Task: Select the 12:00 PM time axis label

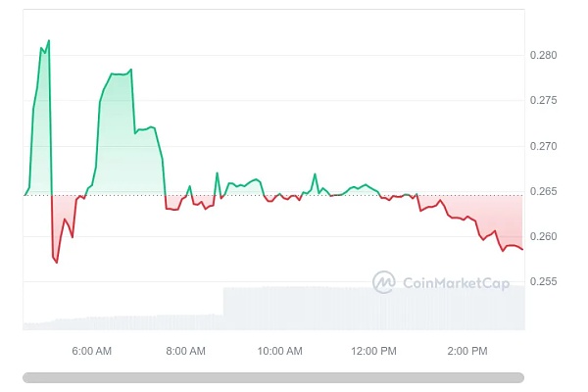Action: [x=373, y=351]
